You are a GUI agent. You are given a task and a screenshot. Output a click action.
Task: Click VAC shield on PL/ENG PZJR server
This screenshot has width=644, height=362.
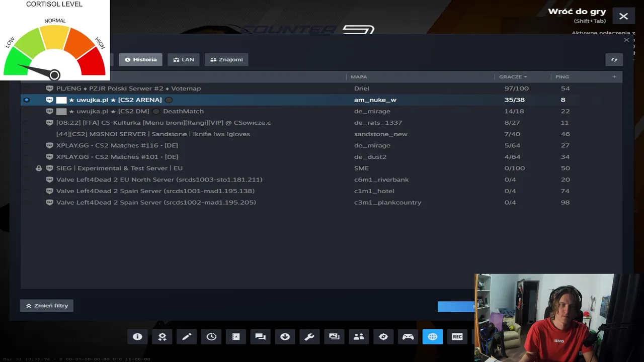pos(49,88)
